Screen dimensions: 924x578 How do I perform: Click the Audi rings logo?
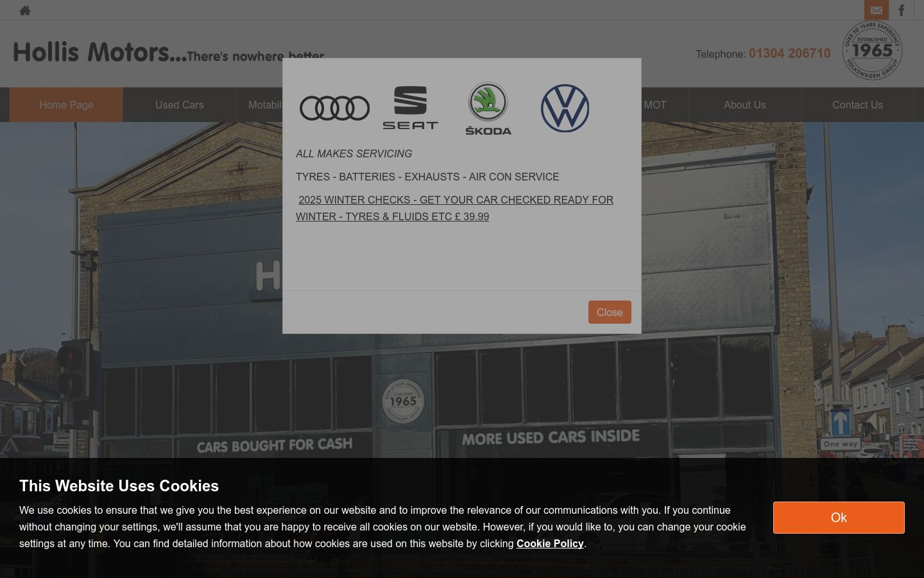[x=334, y=108]
